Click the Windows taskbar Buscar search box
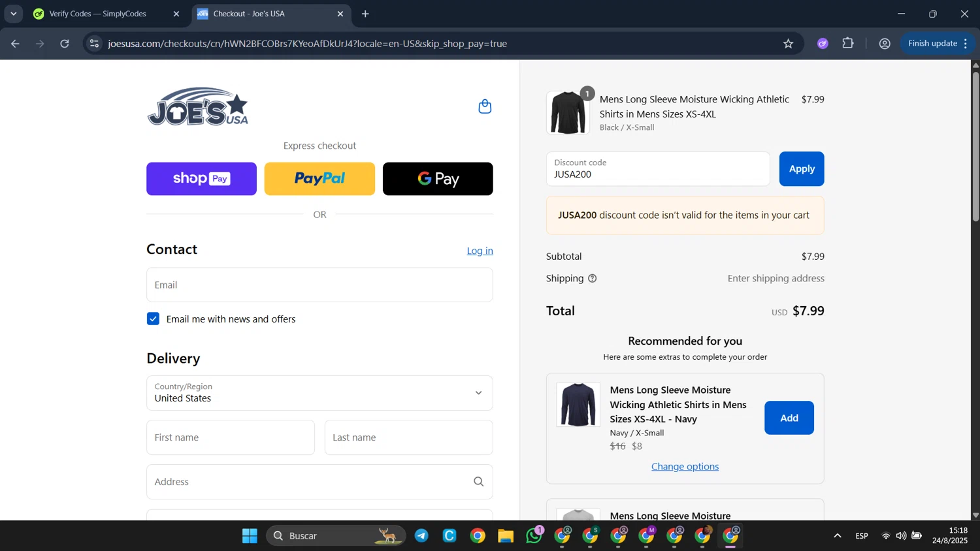Screen dimensions: 980x551 (336, 536)
